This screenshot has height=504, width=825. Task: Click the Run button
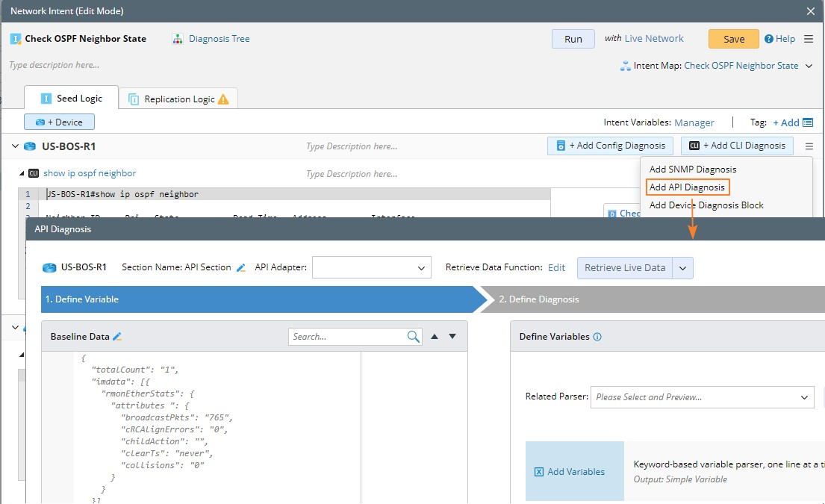(x=573, y=39)
